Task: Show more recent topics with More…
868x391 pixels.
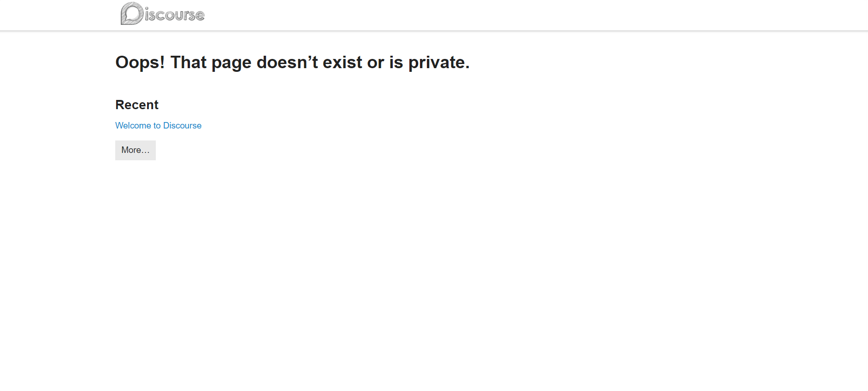Action: click(x=135, y=150)
